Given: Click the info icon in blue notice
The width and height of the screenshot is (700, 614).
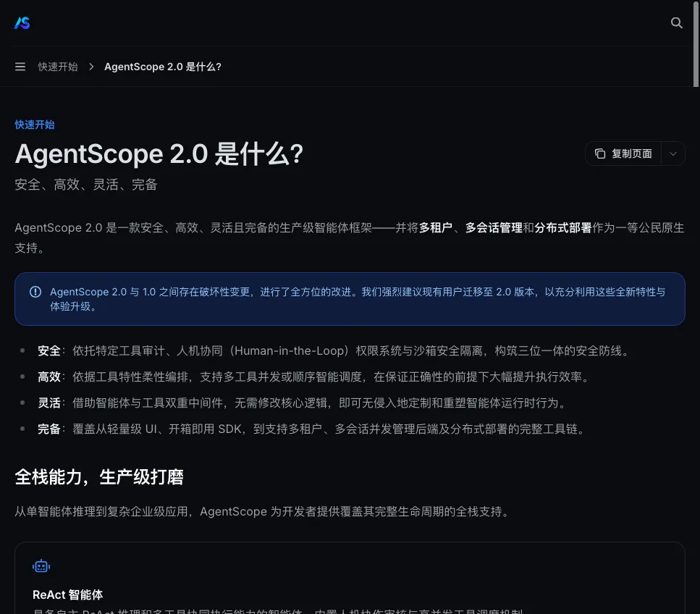Looking at the screenshot, I should 35,292.
